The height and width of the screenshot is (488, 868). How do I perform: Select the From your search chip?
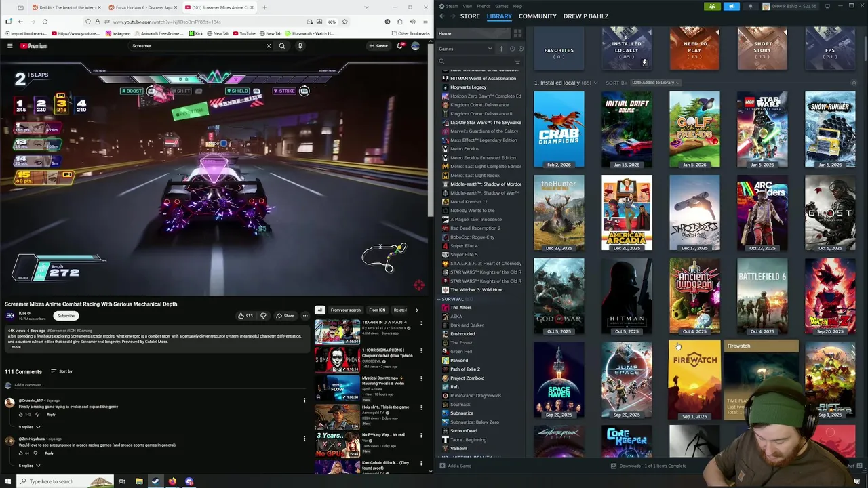pyautogui.click(x=346, y=310)
